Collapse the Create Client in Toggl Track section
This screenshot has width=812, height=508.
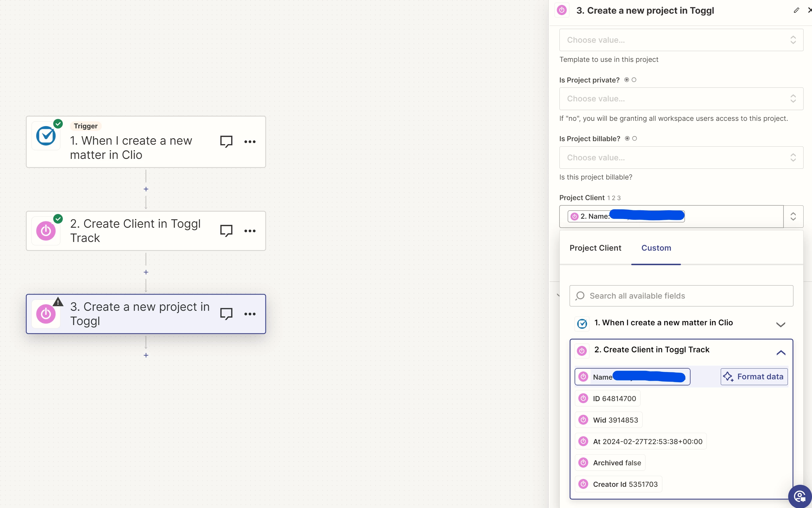click(x=780, y=352)
